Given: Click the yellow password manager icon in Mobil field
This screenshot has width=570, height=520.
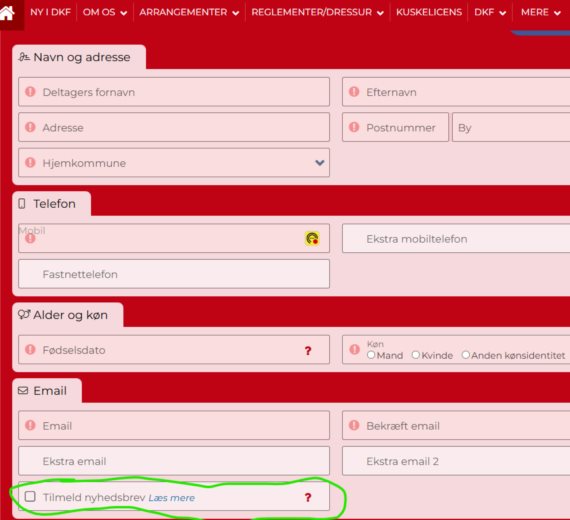Looking at the screenshot, I should (312, 239).
